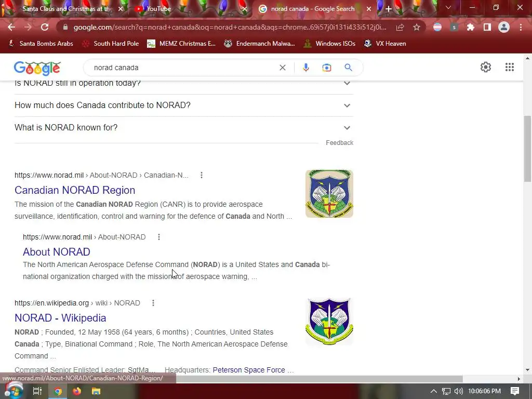Close the YouTube tab
The image size is (532, 399).
tap(244, 9)
